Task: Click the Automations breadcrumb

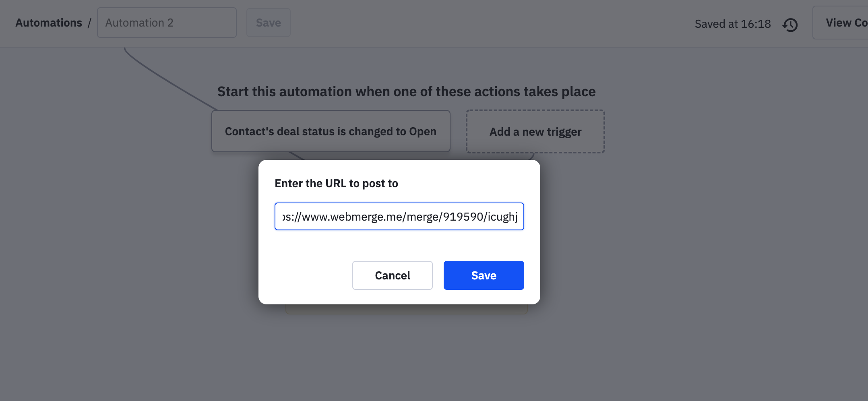Action: coord(48,23)
